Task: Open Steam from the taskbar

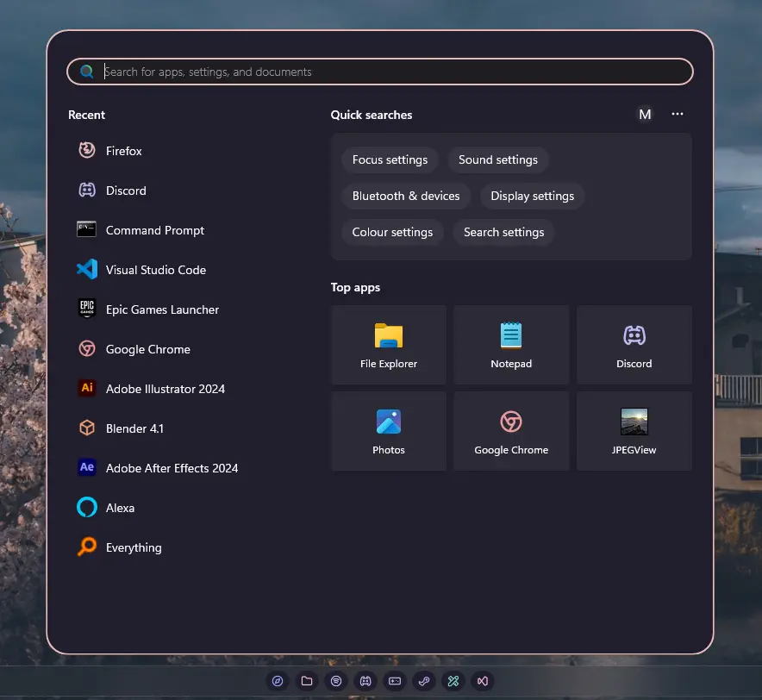Action: [x=424, y=681]
